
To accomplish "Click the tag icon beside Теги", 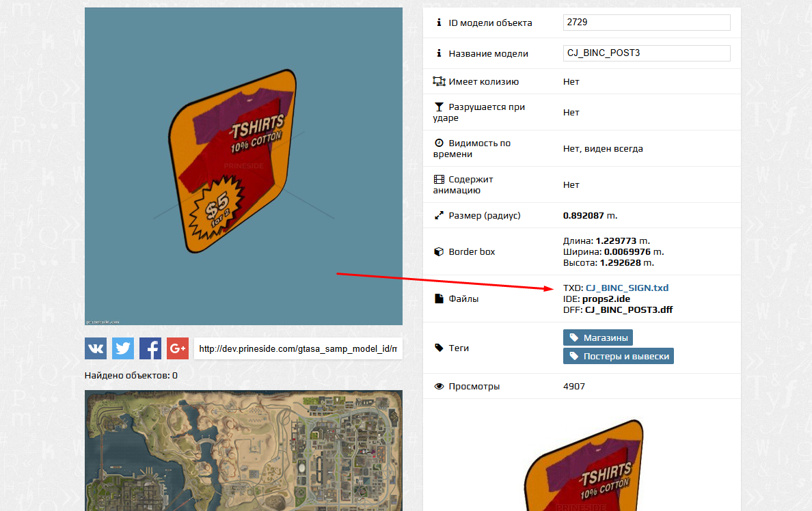I will click(439, 348).
